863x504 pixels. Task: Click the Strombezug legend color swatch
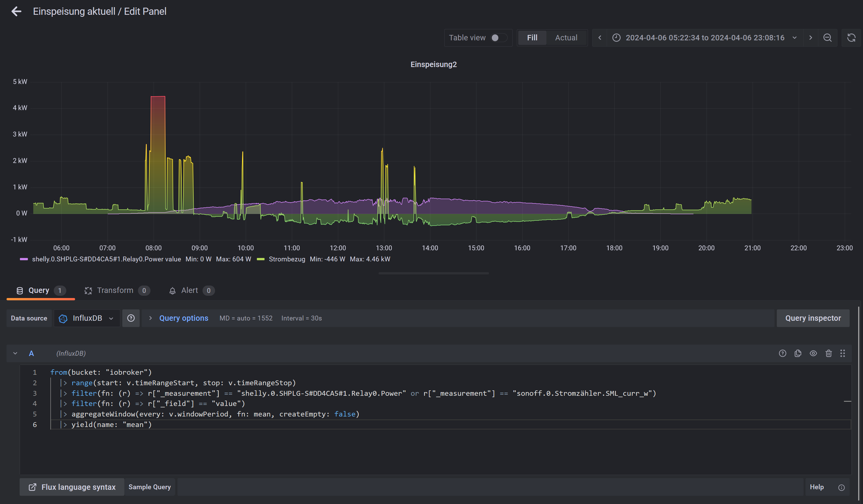click(261, 259)
